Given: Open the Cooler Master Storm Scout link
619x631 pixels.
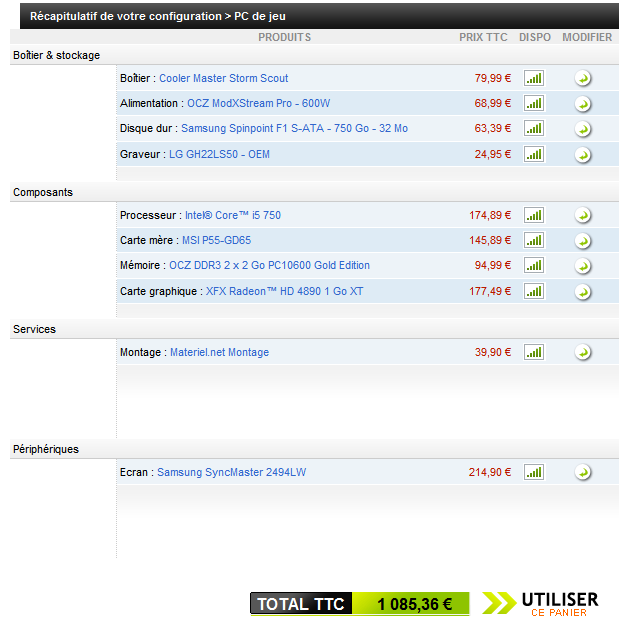Looking at the screenshot, I should click(x=223, y=78).
